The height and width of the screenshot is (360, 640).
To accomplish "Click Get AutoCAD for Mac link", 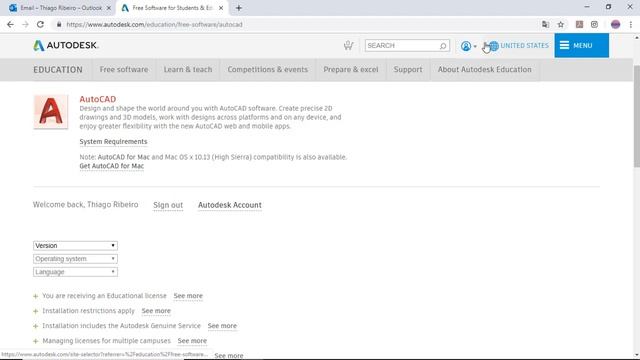I will click(111, 166).
